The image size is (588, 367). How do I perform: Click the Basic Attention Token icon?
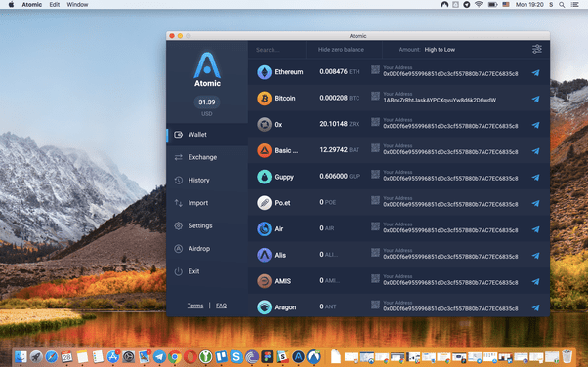[x=264, y=150]
